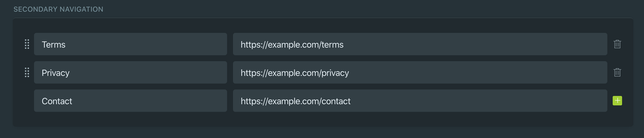
Task: Place cursor in the Terms link box
Action: point(420,44)
